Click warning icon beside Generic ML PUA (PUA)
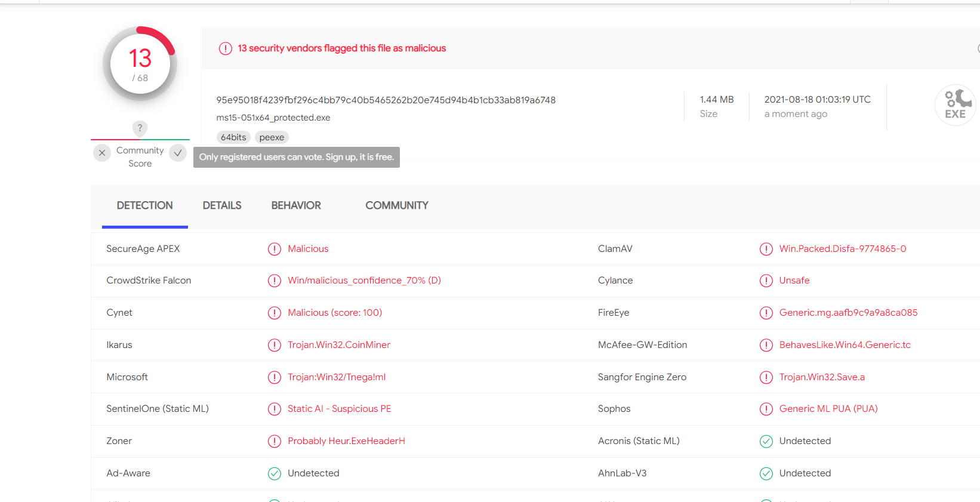This screenshot has width=980, height=502. (x=766, y=409)
